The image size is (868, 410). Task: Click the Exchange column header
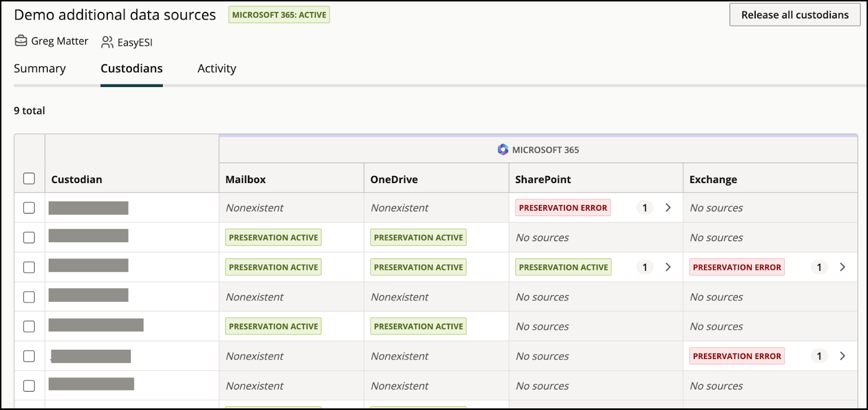713,179
